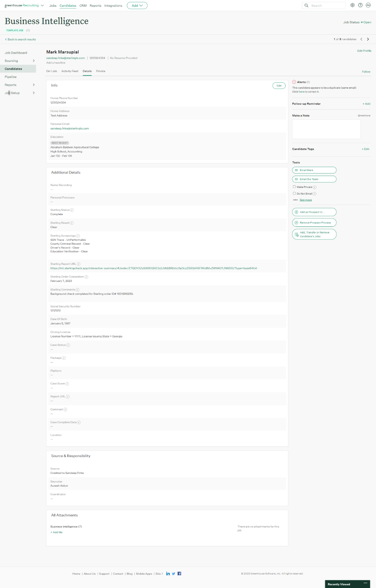Open the CRM top menu

(83, 6)
